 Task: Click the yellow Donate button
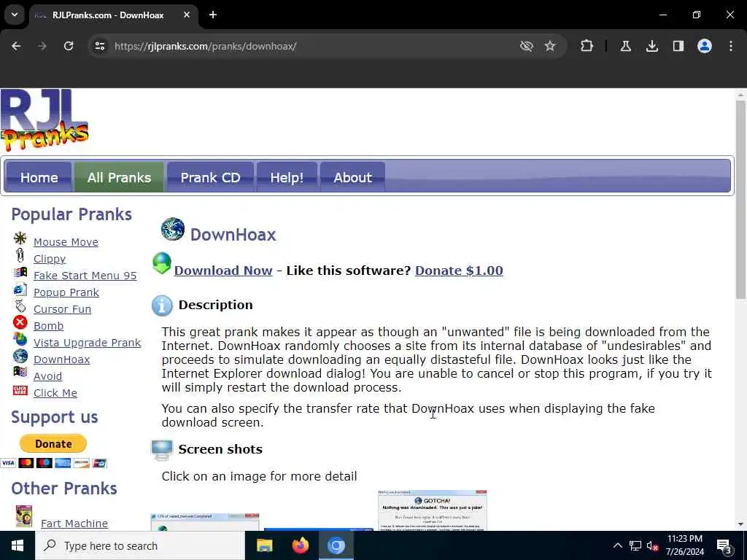tap(53, 444)
